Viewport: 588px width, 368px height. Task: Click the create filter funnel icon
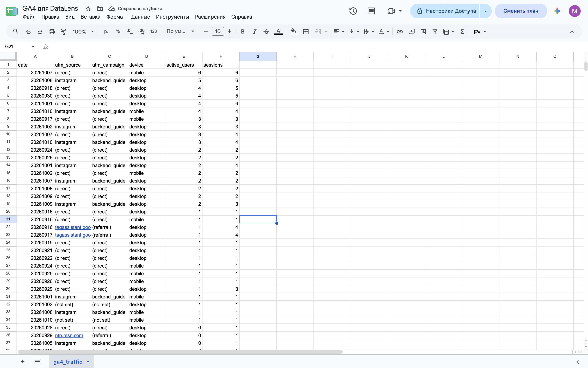(x=435, y=32)
